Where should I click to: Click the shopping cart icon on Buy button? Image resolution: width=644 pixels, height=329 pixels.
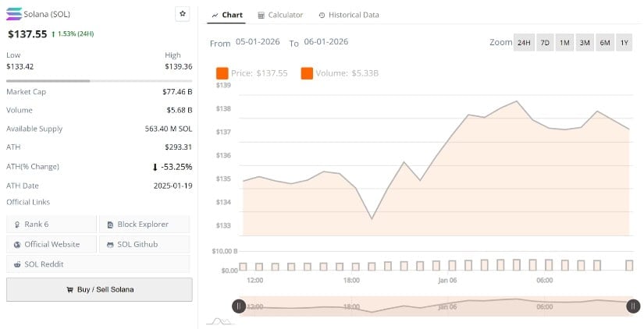point(69,289)
